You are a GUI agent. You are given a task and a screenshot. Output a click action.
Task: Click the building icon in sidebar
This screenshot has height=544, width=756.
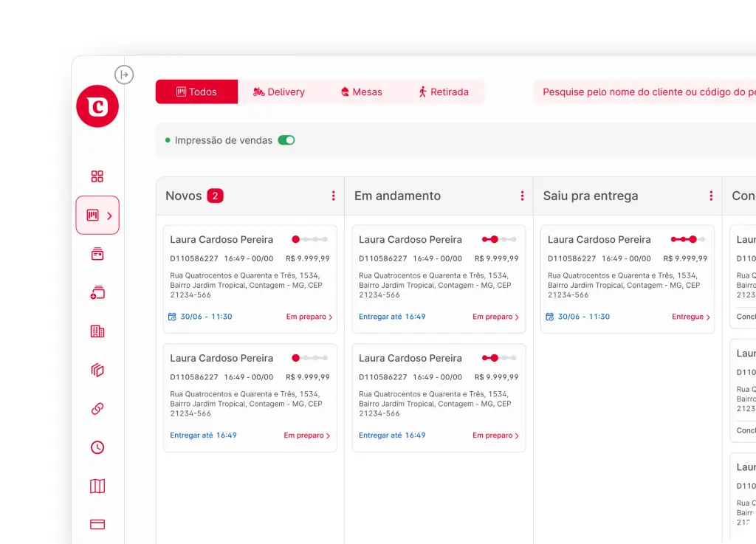[x=97, y=331]
